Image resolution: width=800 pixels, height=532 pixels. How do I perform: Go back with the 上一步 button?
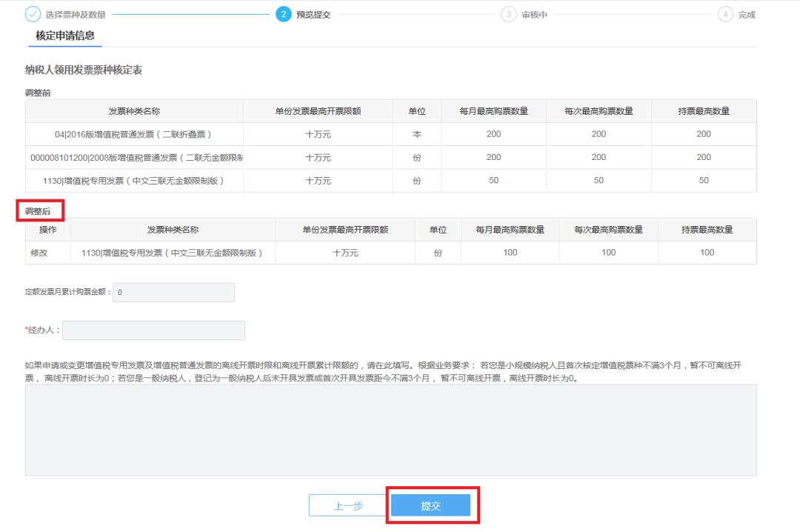pyautogui.click(x=348, y=506)
